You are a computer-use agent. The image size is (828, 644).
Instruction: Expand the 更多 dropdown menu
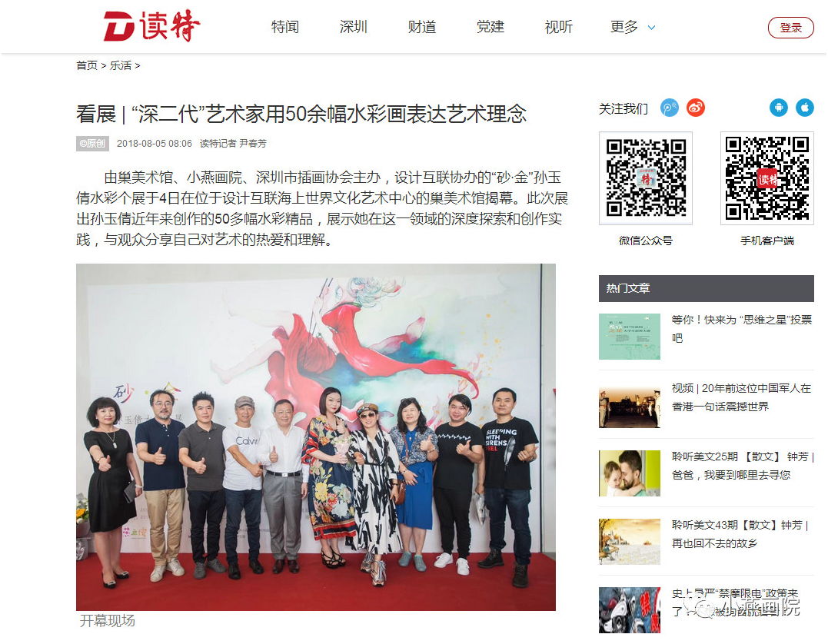624,27
